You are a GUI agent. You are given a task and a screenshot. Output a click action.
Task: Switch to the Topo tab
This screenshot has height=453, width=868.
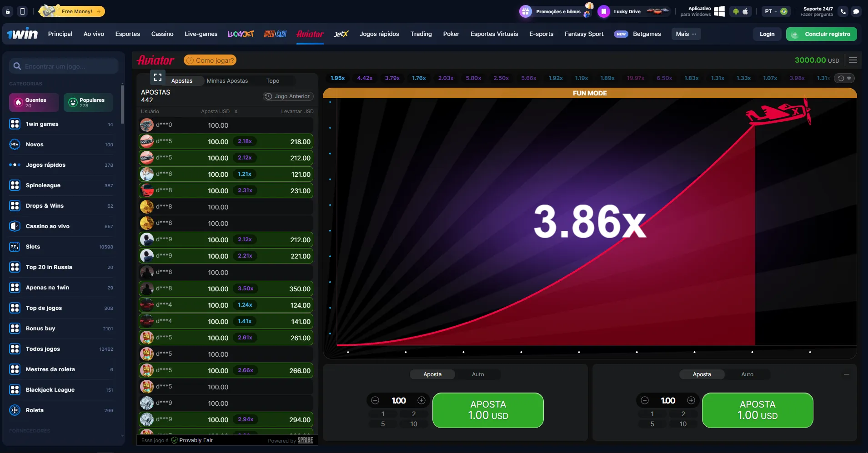coord(273,81)
